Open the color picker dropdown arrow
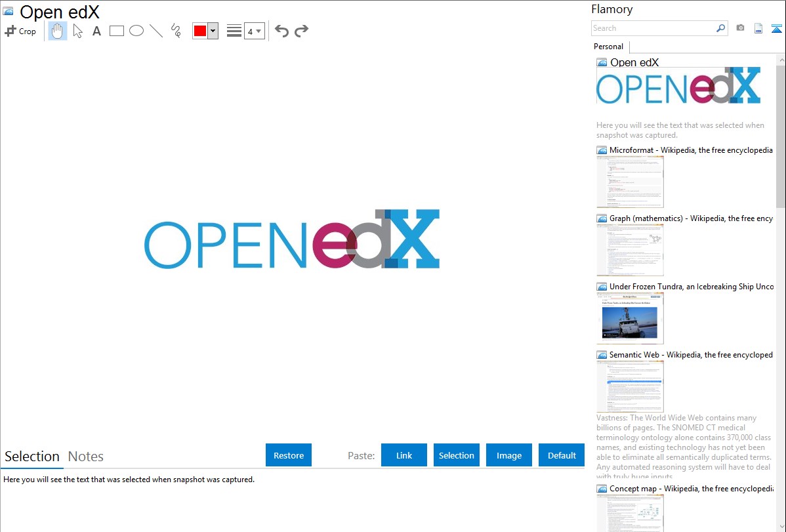The height and width of the screenshot is (532, 786). point(213,31)
